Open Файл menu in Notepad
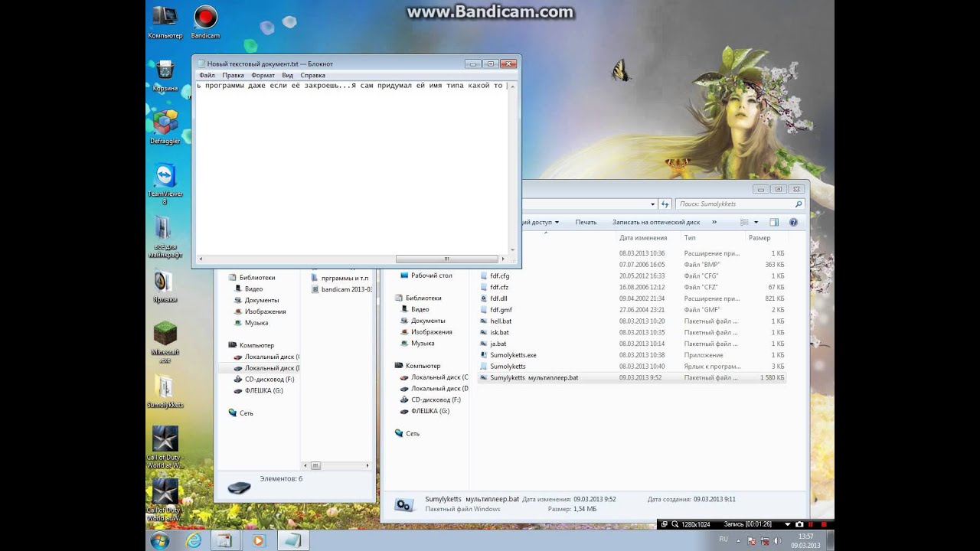 point(207,75)
